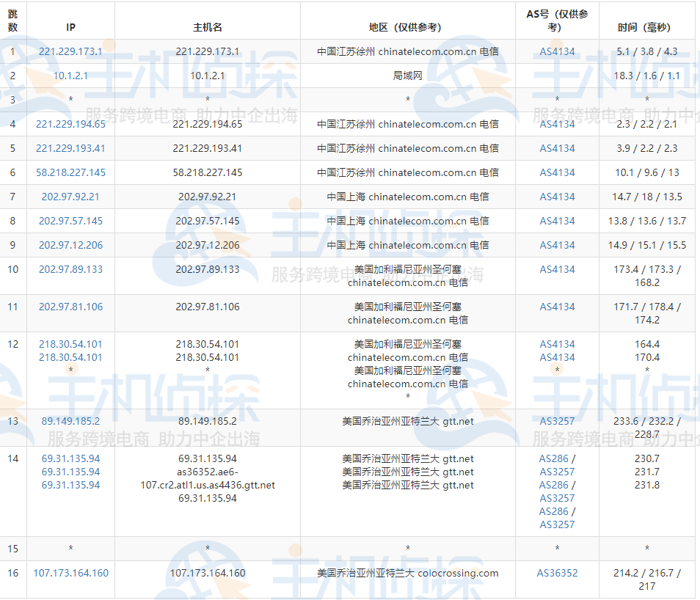The height and width of the screenshot is (600, 700).
Task: Click the IP column header
Action: (70, 28)
